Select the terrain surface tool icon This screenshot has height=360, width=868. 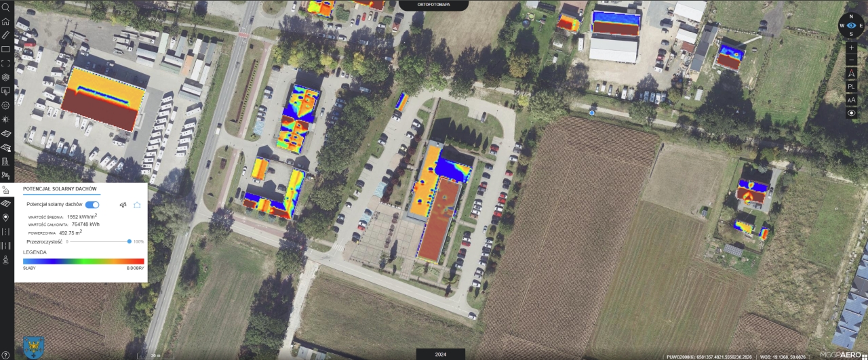tap(5, 134)
